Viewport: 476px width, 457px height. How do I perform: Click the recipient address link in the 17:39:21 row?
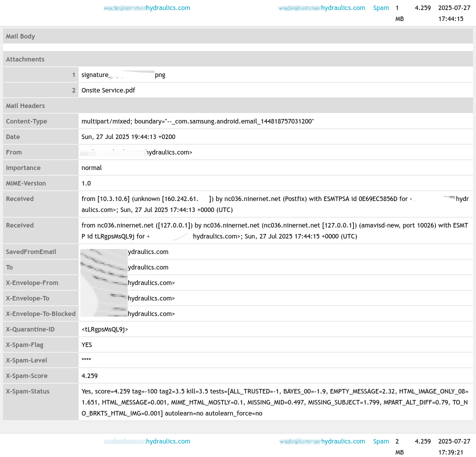[x=322, y=441]
